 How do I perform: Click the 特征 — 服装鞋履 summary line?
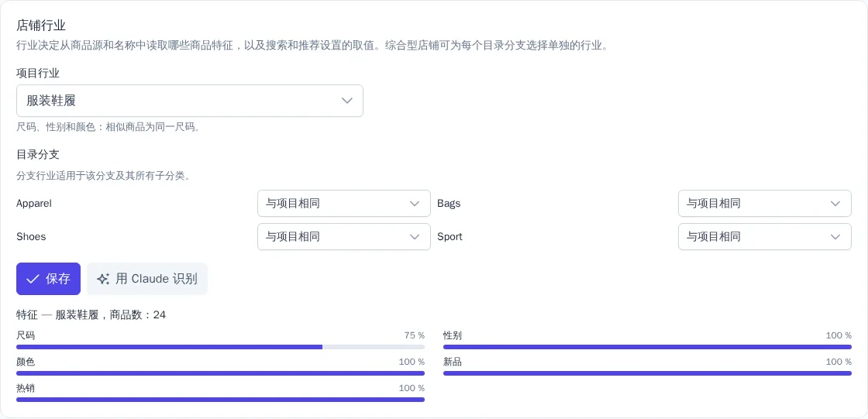tap(91, 315)
